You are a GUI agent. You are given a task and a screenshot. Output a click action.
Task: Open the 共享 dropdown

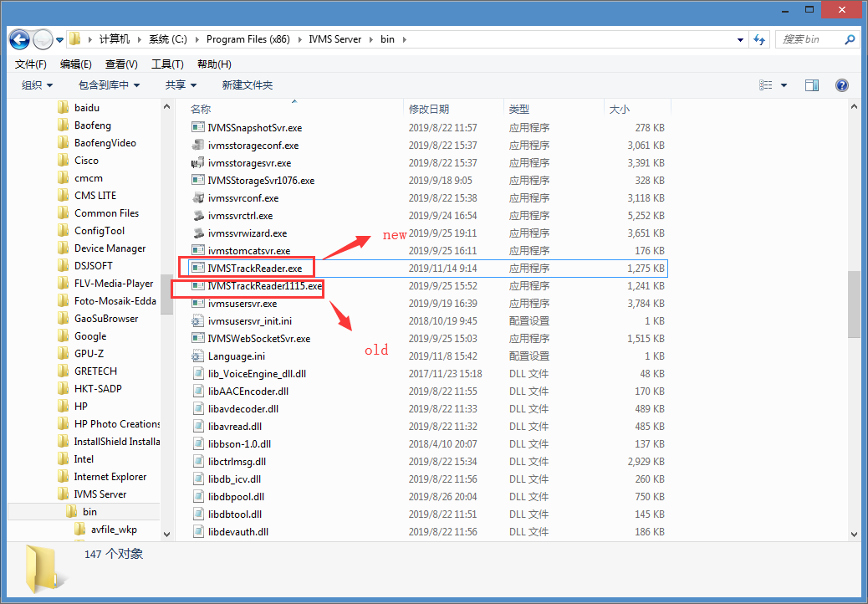pyautogui.click(x=181, y=85)
